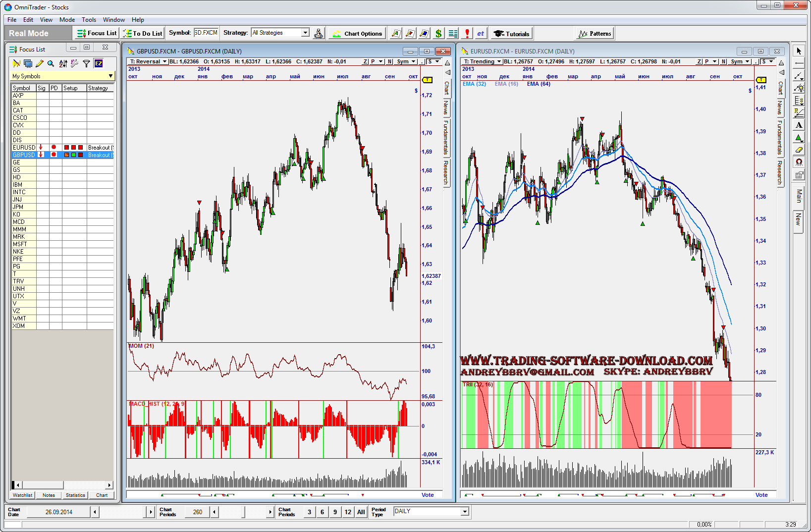
Task: Click the dollar sign trade icon
Action: [x=438, y=33]
